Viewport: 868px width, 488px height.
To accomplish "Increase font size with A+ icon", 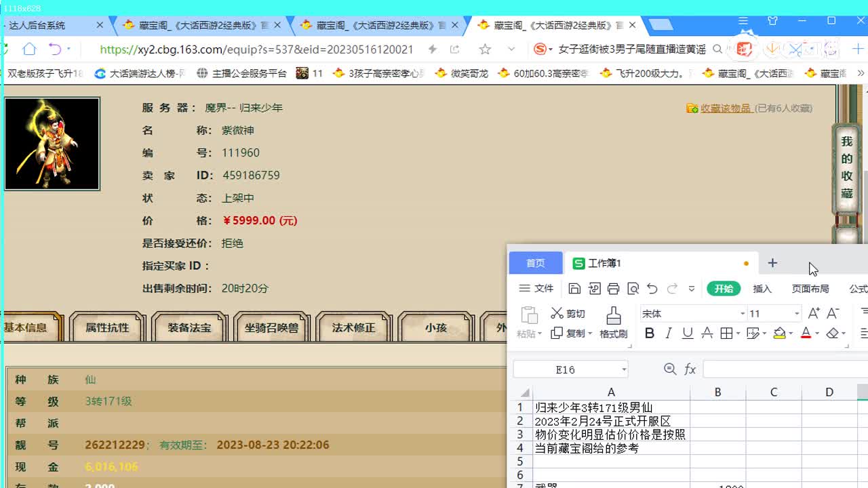I will tap(814, 313).
